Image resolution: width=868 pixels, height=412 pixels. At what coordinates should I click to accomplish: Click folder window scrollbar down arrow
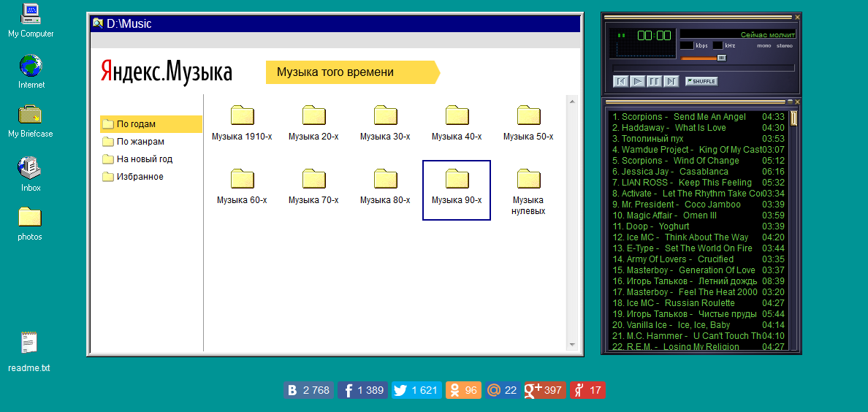click(x=572, y=344)
